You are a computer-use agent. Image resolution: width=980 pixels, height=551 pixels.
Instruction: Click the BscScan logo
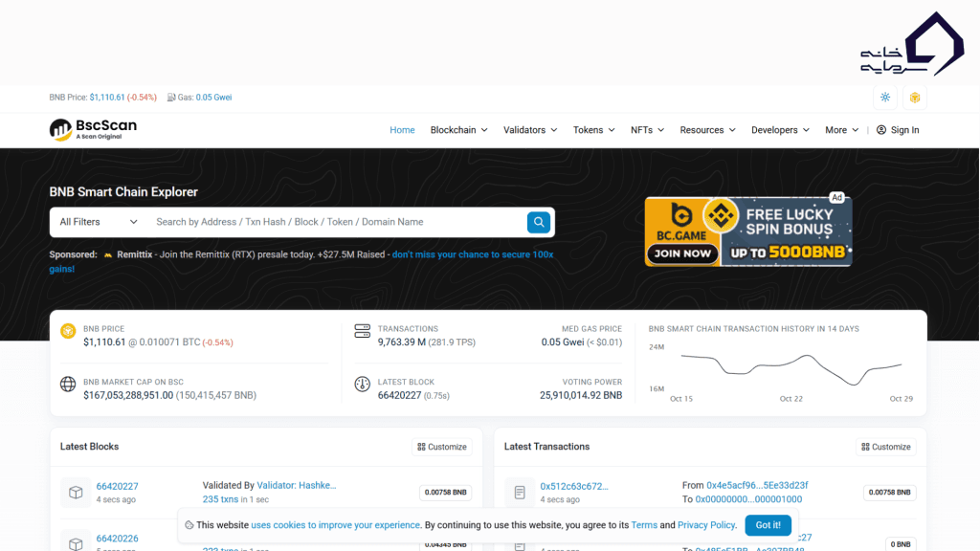tap(93, 129)
